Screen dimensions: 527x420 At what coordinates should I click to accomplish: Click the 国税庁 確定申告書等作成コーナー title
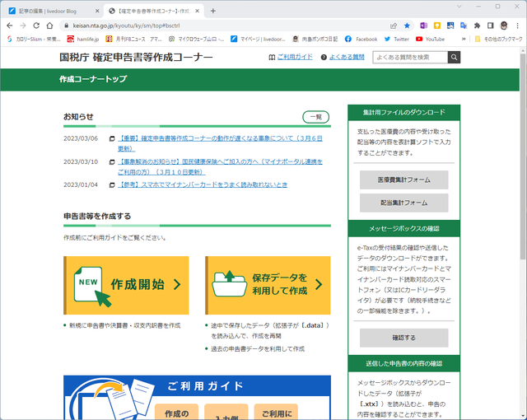(136, 57)
